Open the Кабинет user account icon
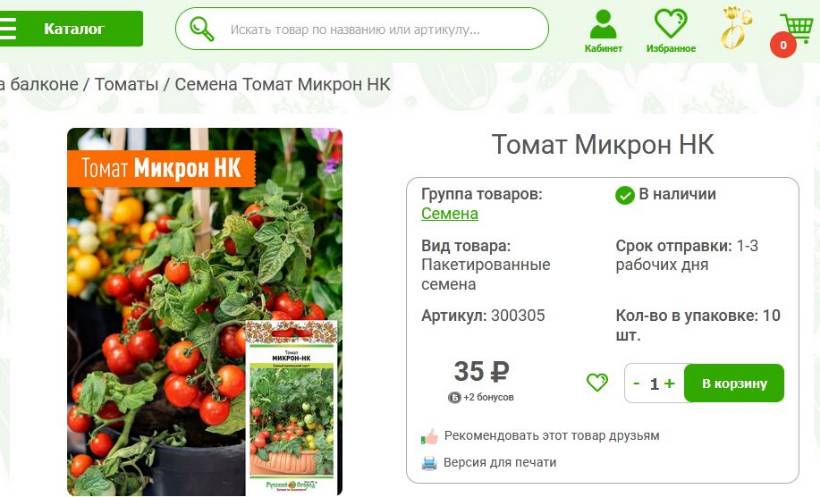 [603, 24]
